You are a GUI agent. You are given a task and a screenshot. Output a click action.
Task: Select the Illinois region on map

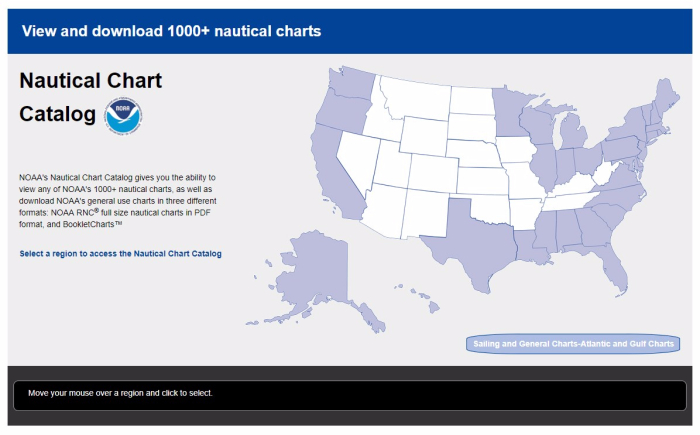[x=543, y=165]
